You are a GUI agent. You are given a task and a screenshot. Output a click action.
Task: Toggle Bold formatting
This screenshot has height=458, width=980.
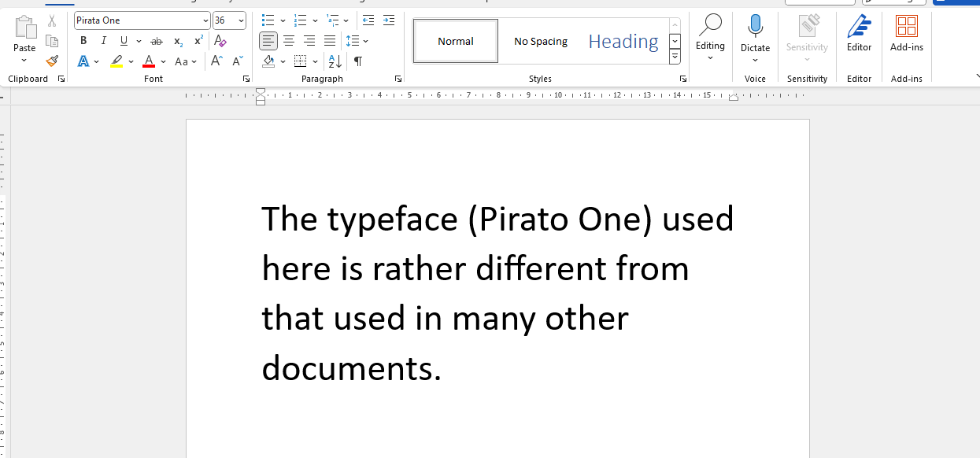click(83, 41)
